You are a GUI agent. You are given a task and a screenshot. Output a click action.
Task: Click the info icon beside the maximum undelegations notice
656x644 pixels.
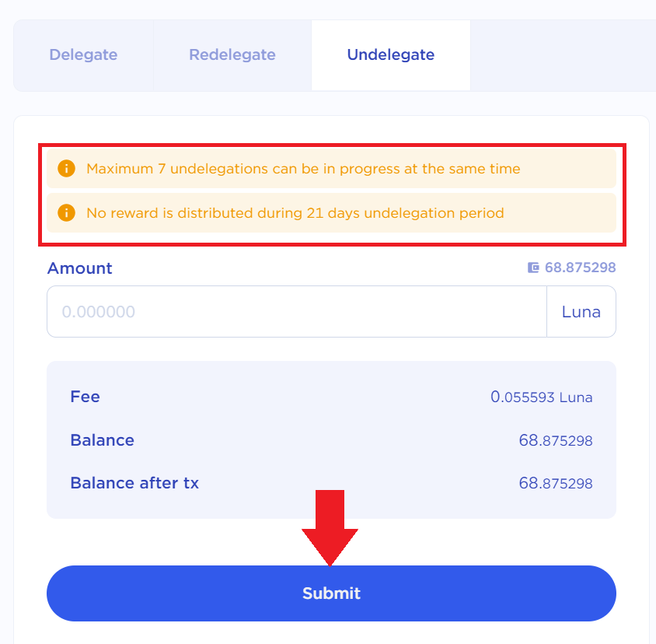[x=67, y=169]
